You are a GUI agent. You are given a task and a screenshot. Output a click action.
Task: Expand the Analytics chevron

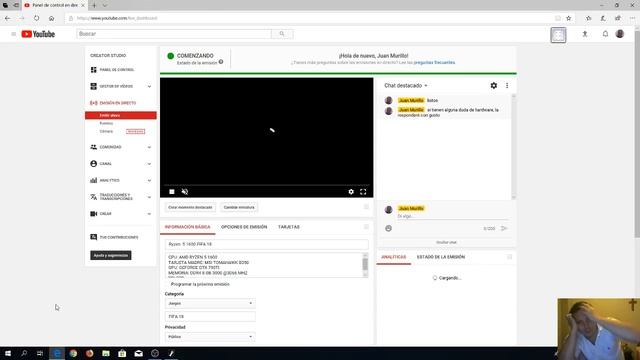149,180
